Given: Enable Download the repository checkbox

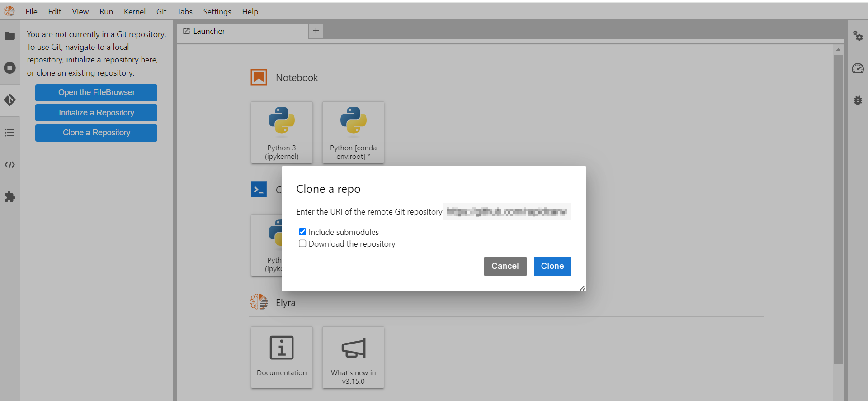Looking at the screenshot, I should (302, 243).
